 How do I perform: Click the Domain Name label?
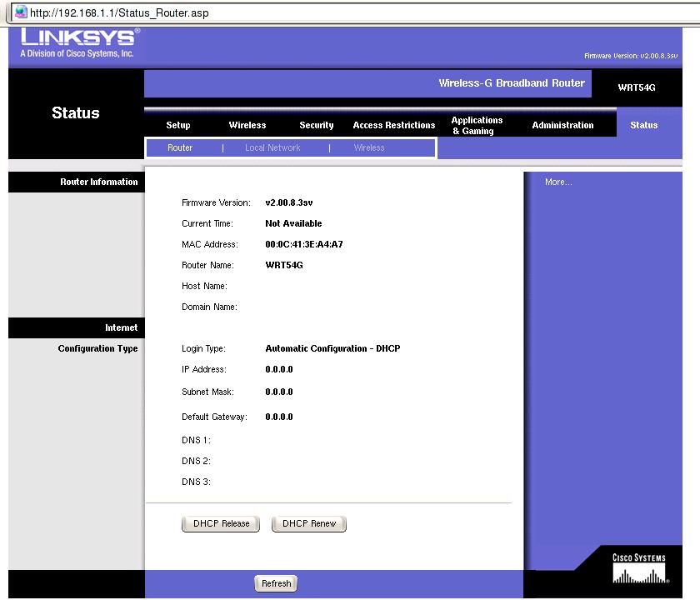pyautogui.click(x=209, y=307)
